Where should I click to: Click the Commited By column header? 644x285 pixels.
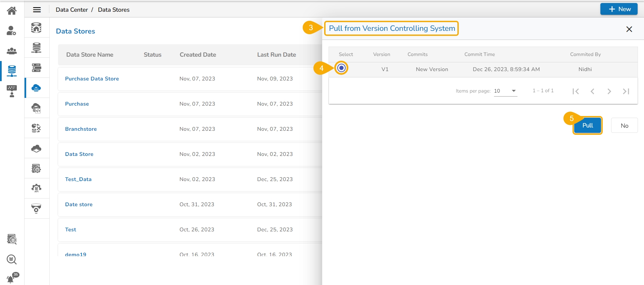pos(586,54)
